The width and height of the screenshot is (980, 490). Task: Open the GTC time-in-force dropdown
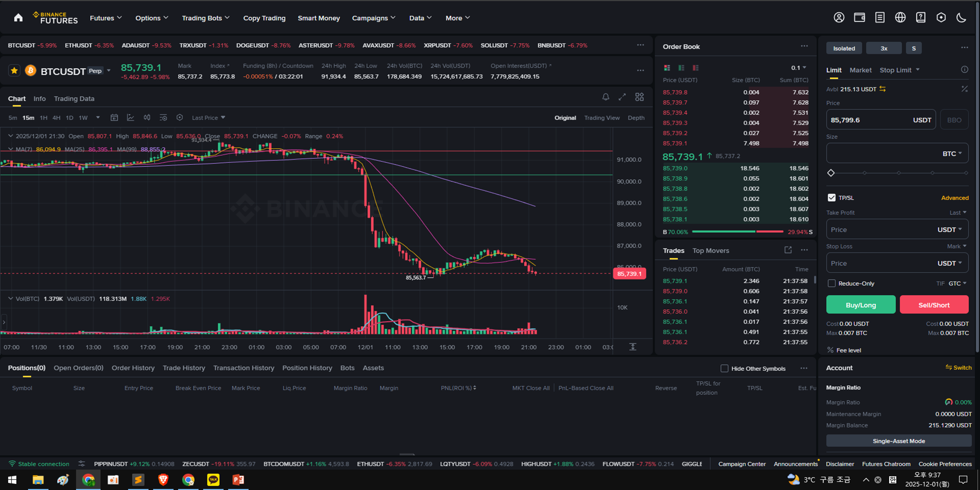[x=958, y=283]
